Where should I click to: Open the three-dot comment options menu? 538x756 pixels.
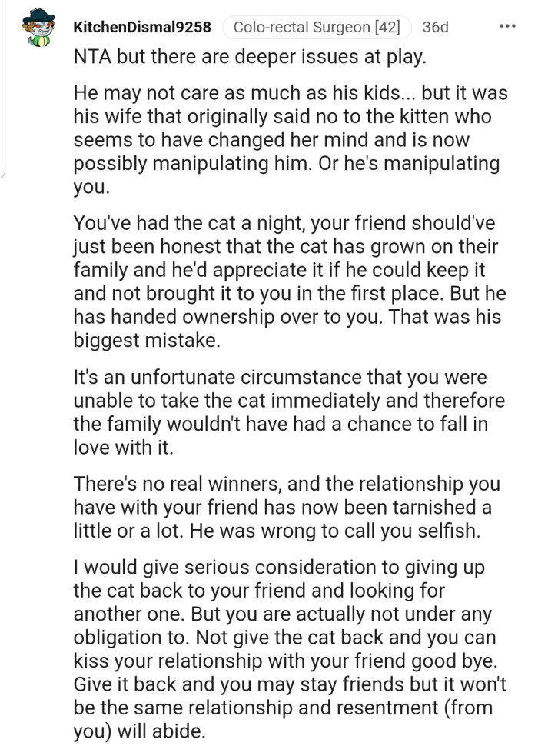click(506, 26)
